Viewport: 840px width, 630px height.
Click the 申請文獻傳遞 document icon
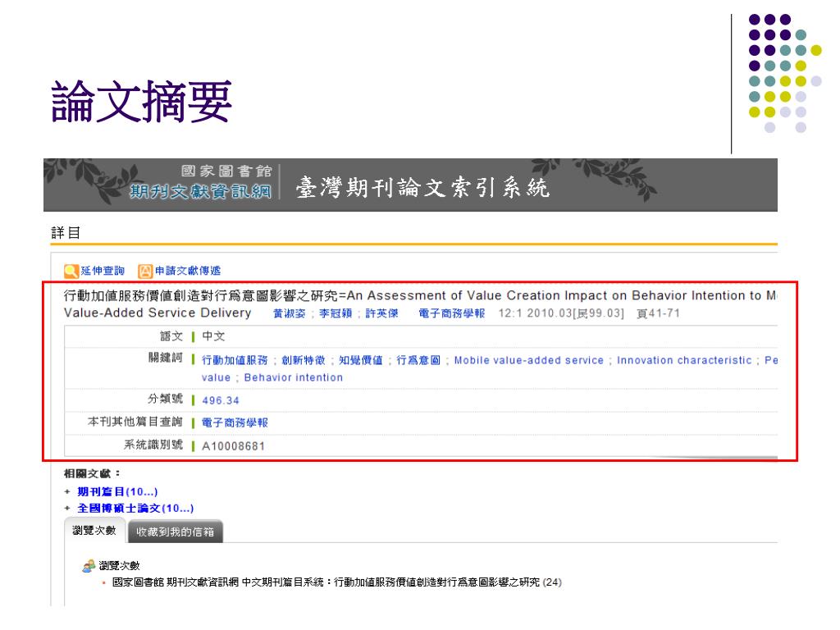point(145,271)
